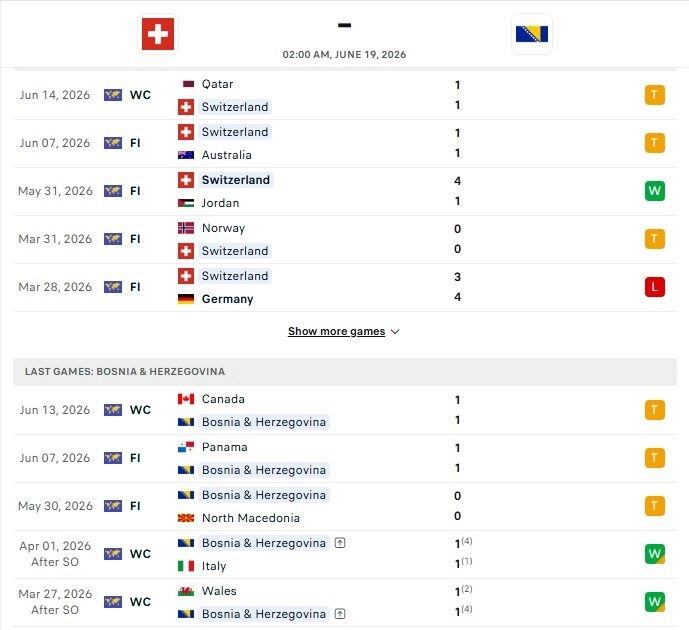Screen dimensions: 689x630
Task: Open the Australia team link
Action: pos(226,155)
